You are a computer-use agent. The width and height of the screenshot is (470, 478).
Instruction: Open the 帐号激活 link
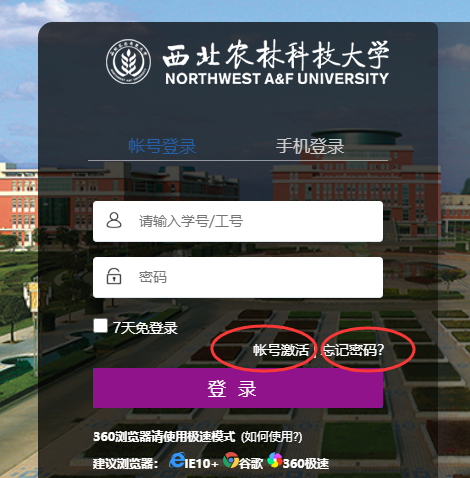click(x=281, y=350)
